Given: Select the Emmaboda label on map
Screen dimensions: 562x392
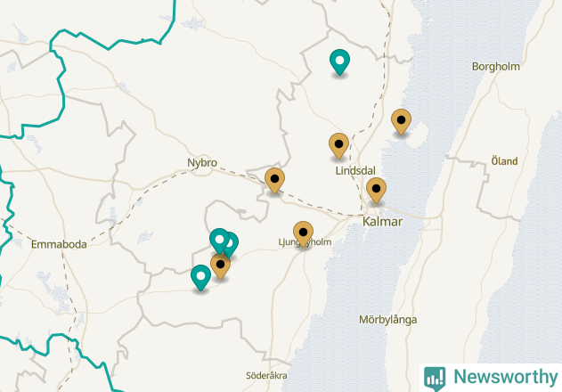Looking at the screenshot, I should pos(59,245).
